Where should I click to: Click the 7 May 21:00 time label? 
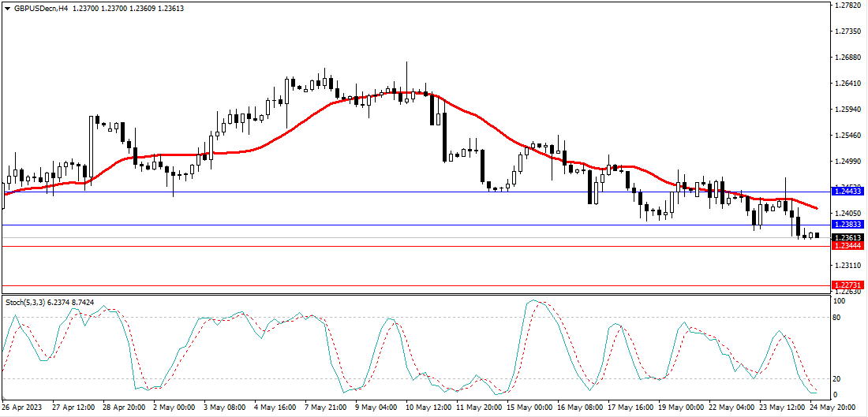(x=326, y=407)
